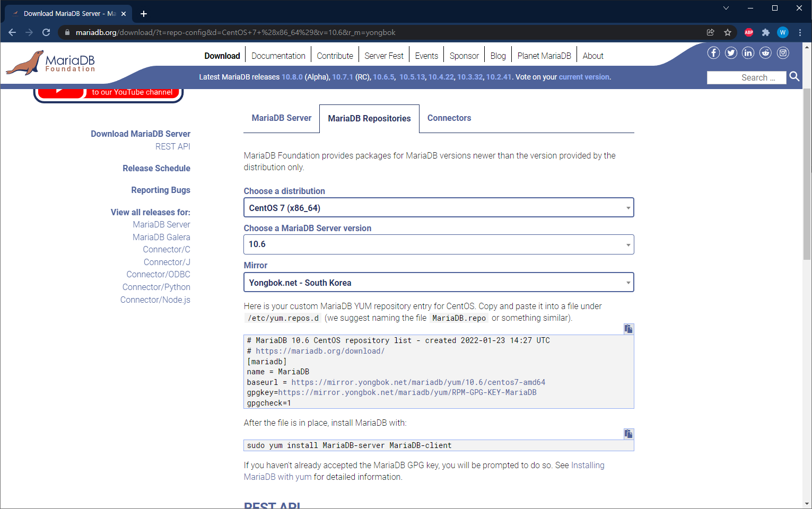Click the sudo yum install command text

pyautogui.click(x=350, y=445)
